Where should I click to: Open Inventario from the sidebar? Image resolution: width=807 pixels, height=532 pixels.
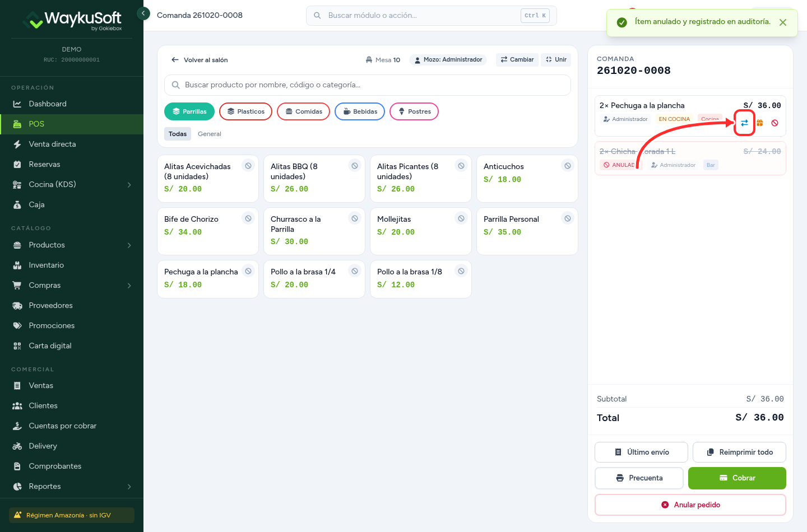click(x=72, y=265)
